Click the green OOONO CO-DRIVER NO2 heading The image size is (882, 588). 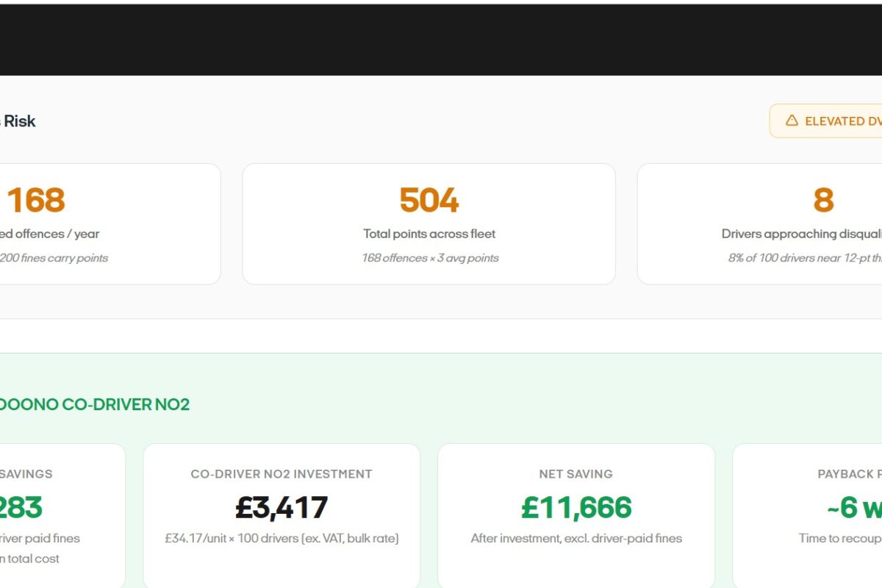pyautogui.click(x=94, y=405)
